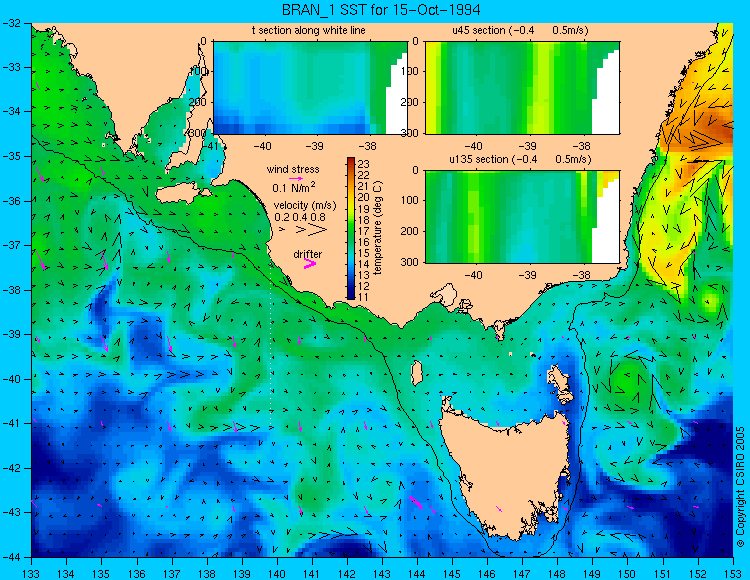Click the 'wind stress' legend label

(x=293, y=169)
